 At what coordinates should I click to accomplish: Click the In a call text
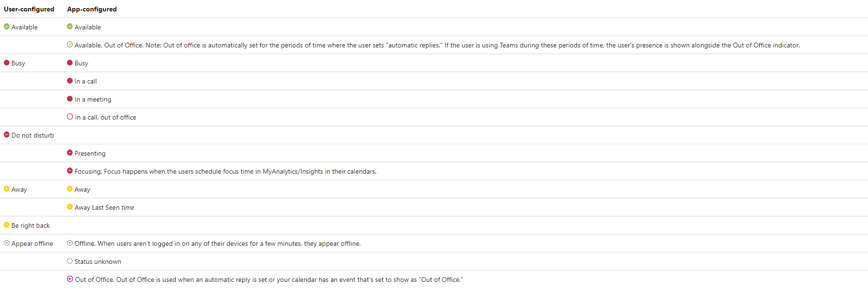pyautogui.click(x=85, y=81)
